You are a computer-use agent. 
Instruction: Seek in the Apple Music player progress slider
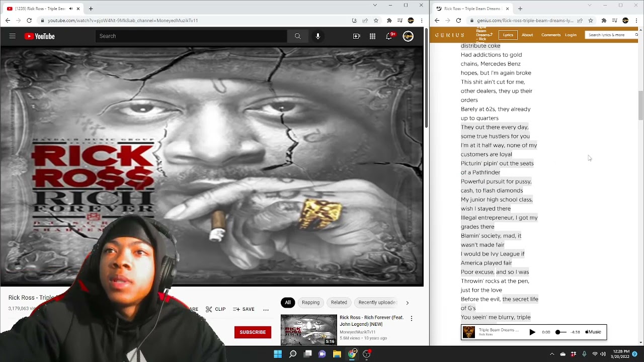[561, 332]
